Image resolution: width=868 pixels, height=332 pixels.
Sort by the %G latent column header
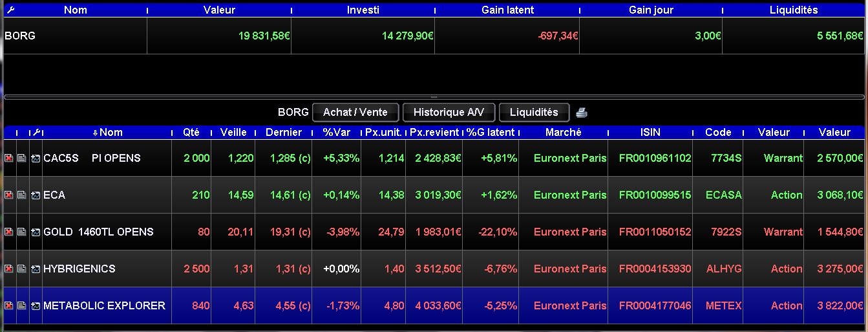pos(491,132)
